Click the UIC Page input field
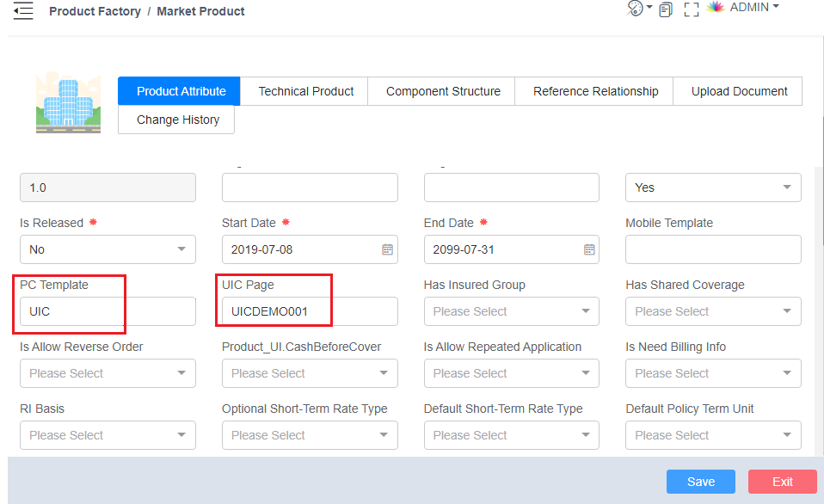This screenshot has width=824, height=504. tap(309, 311)
